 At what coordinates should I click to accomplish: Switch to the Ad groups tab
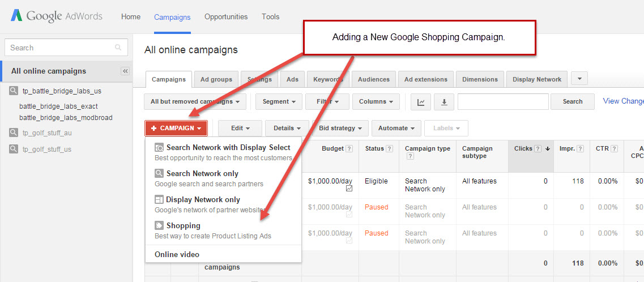point(216,79)
